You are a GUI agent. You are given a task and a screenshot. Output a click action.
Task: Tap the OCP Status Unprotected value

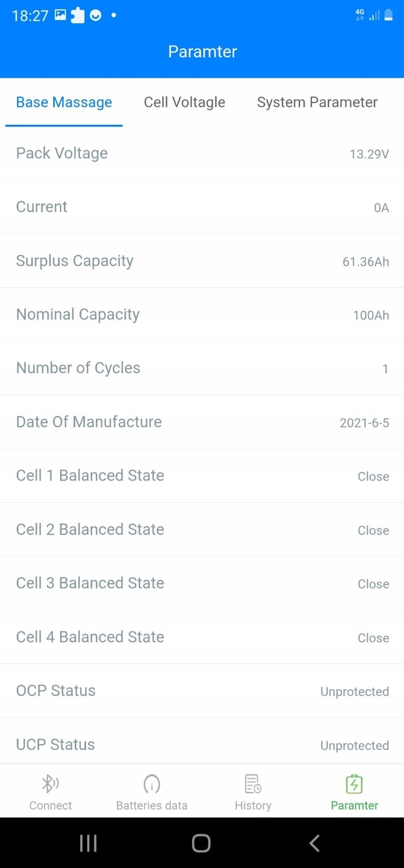[355, 691]
